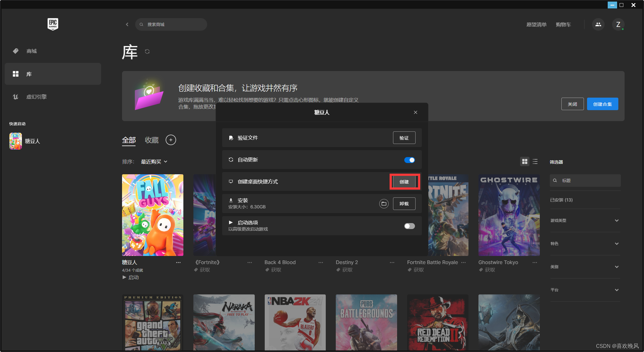Open 最近购买 sort order dropdown
The height and width of the screenshot is (352, 644).
click(x=154, y=162)
